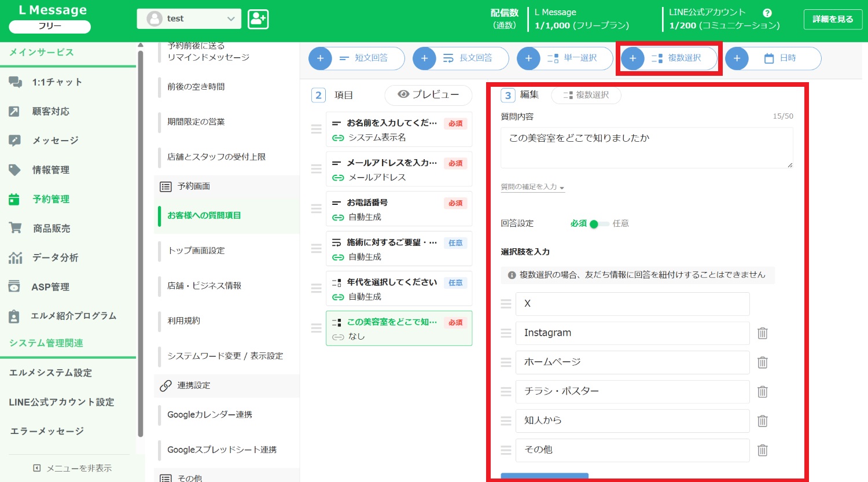The width and height of the screenshot is (868, 482).
Task: Open the test account dropdown
Action: point(189,19)
